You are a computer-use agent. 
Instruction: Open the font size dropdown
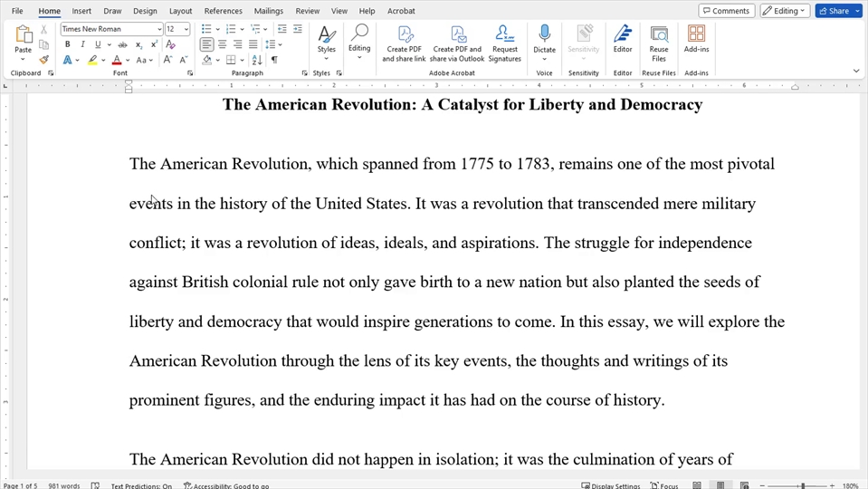point(186,29)
